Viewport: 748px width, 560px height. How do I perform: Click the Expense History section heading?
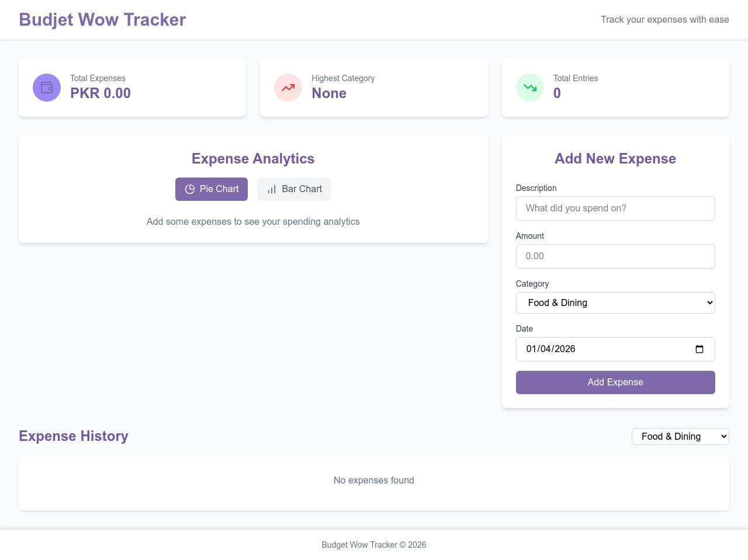(x=73, y=436)
